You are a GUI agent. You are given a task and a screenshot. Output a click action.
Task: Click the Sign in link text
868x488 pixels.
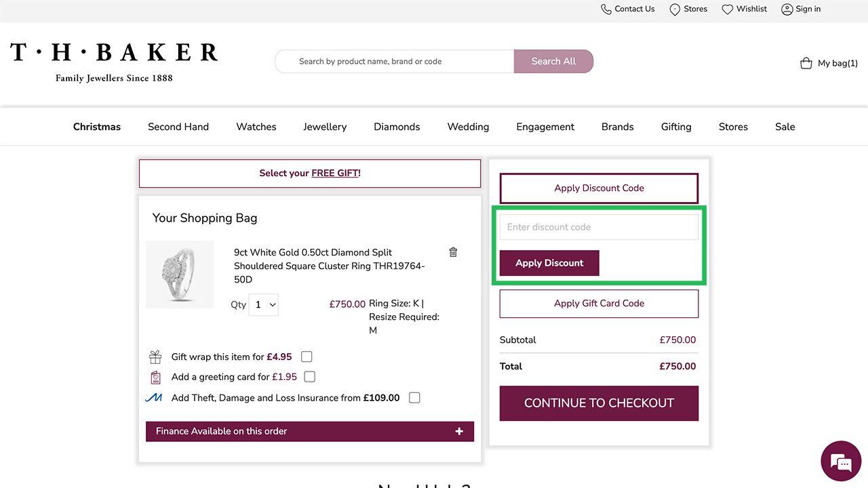[x=808, y=9]
